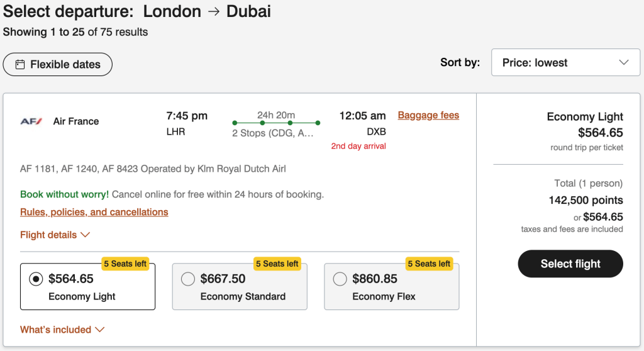Viewport: 644px width, 351px height.
Task: Expand the Flight details section
Action: pyautogui.click(x=55, y=235)
